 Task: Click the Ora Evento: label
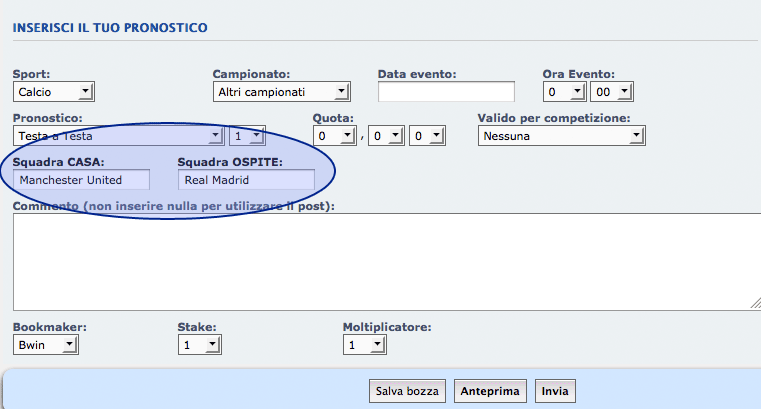[x=579, y=74]
